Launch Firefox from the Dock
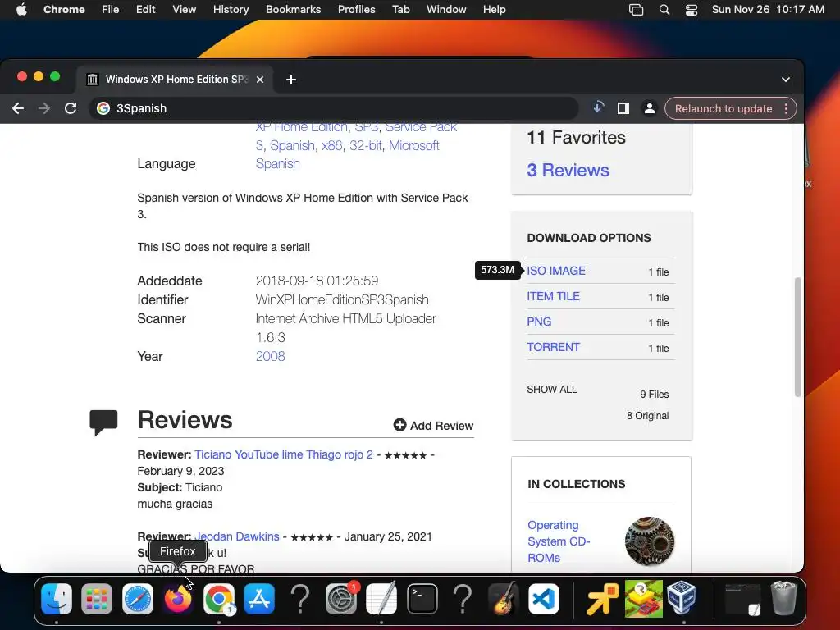Screen dimensions: 840x630 (x=178, y=598)
